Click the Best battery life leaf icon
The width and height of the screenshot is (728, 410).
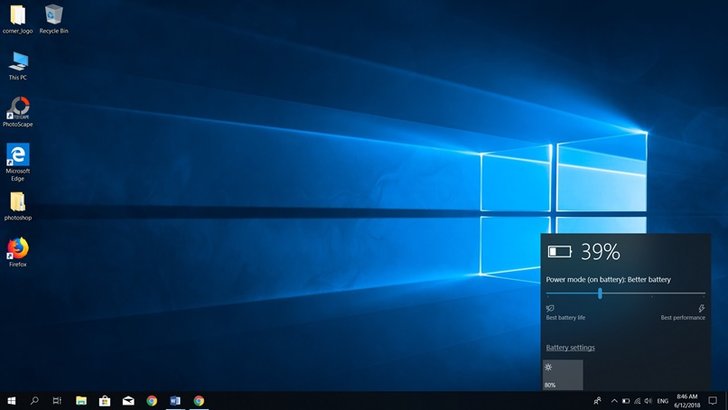[x=550, y=308]
